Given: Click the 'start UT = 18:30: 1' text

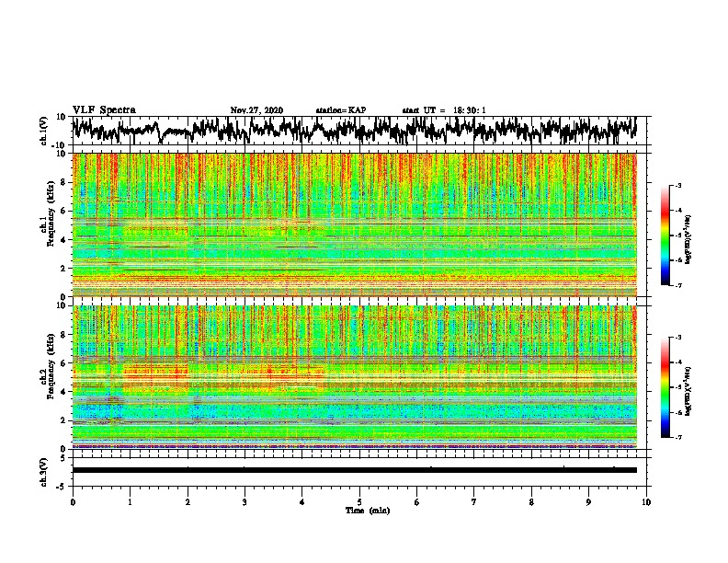Looking at the screenshot, I should point(444,110).
